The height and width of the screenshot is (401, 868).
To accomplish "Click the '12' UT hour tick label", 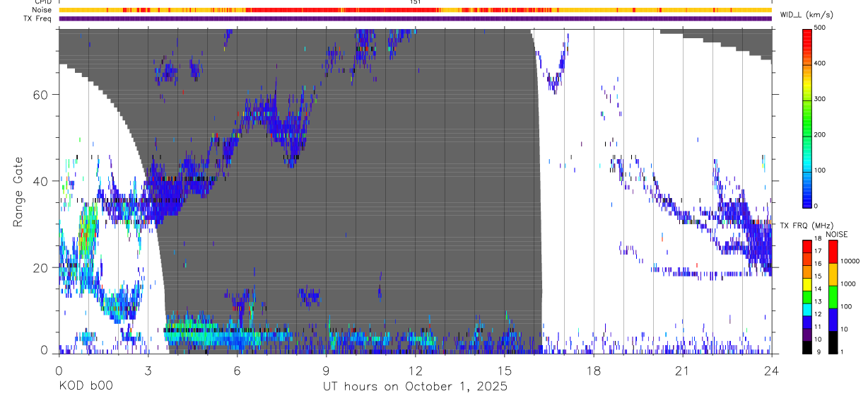I will [x=415, y=371].
